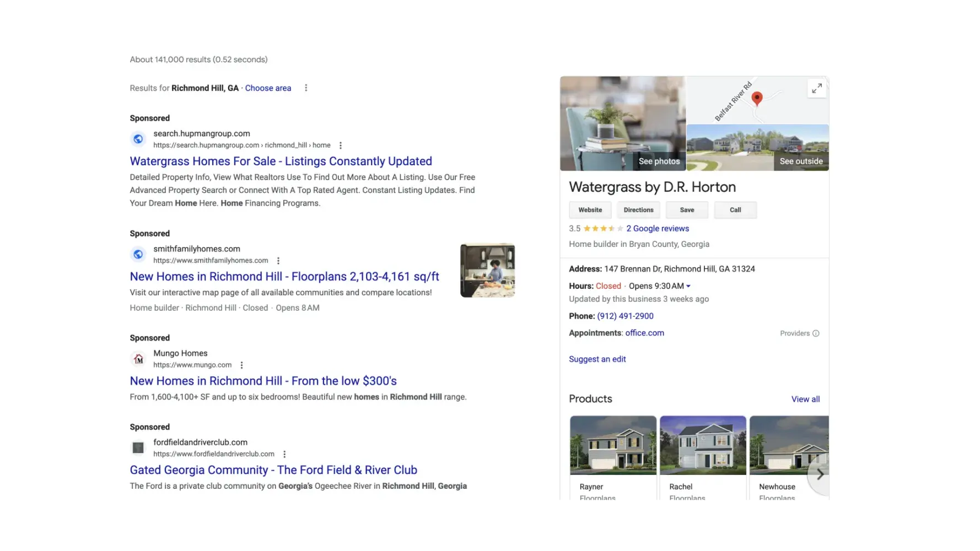Open options menu for hupmangroup ad

click(341, 145)
